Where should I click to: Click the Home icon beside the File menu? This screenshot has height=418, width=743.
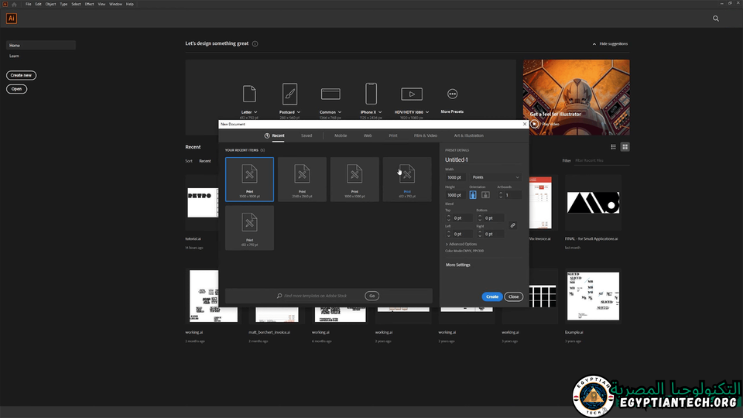point(14,4)
